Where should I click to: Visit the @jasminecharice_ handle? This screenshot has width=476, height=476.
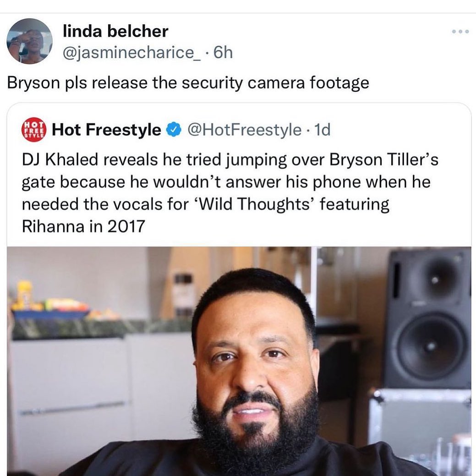131,52
